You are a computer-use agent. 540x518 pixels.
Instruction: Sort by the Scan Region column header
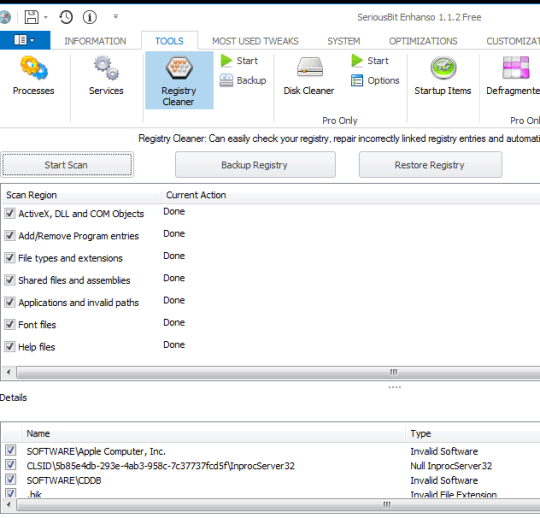(x=82, y=195)
